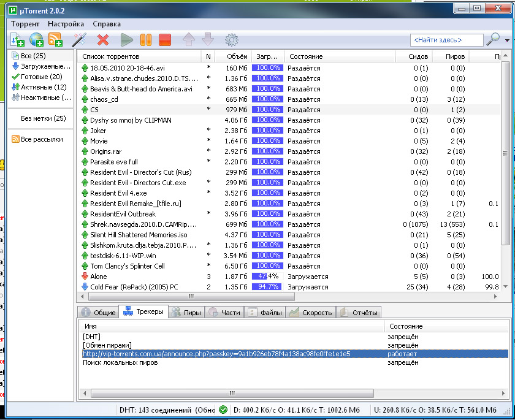Screen dimensions: 515x420
Task: Switch to the Пиры tab
Action: coord(186,312)
